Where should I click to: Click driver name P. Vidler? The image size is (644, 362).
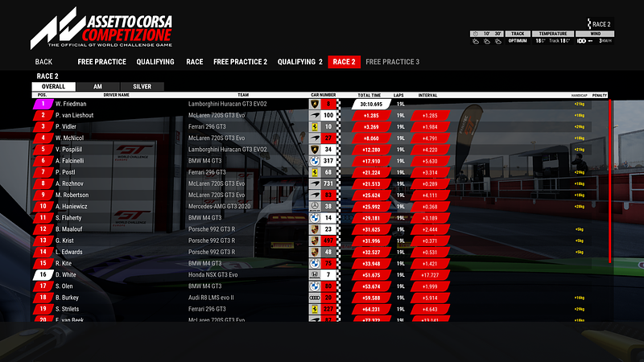pyautogui.click(x=66, y=127)
